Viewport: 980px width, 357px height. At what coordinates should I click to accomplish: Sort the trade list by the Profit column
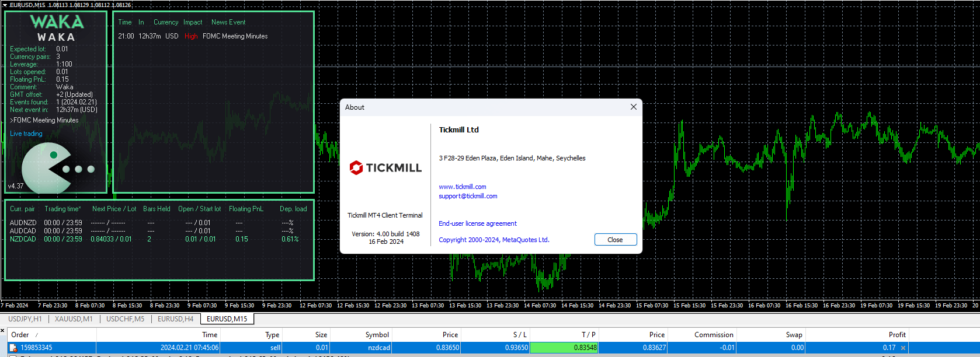(896, 335)
